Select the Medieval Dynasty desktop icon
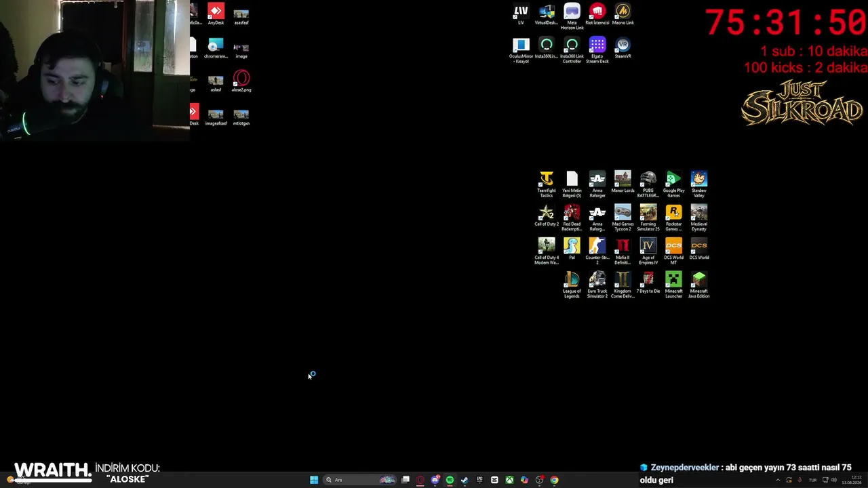 (699, 218)
